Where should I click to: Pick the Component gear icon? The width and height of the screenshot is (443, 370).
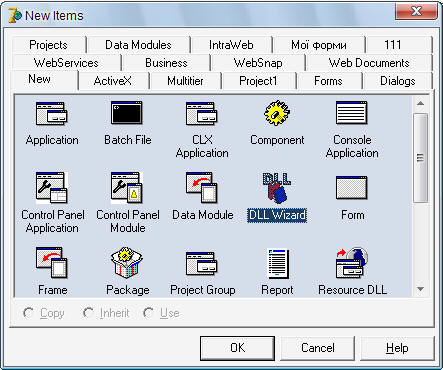click(277, 113)
